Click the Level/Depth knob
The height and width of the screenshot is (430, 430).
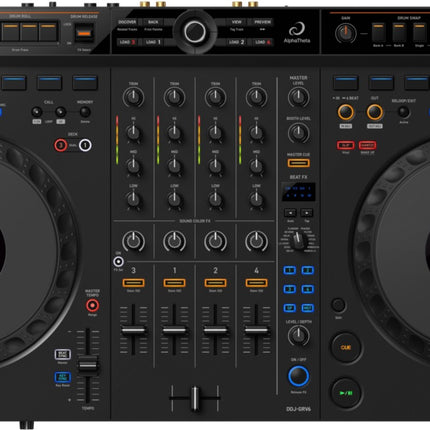(x=298, y=335)
